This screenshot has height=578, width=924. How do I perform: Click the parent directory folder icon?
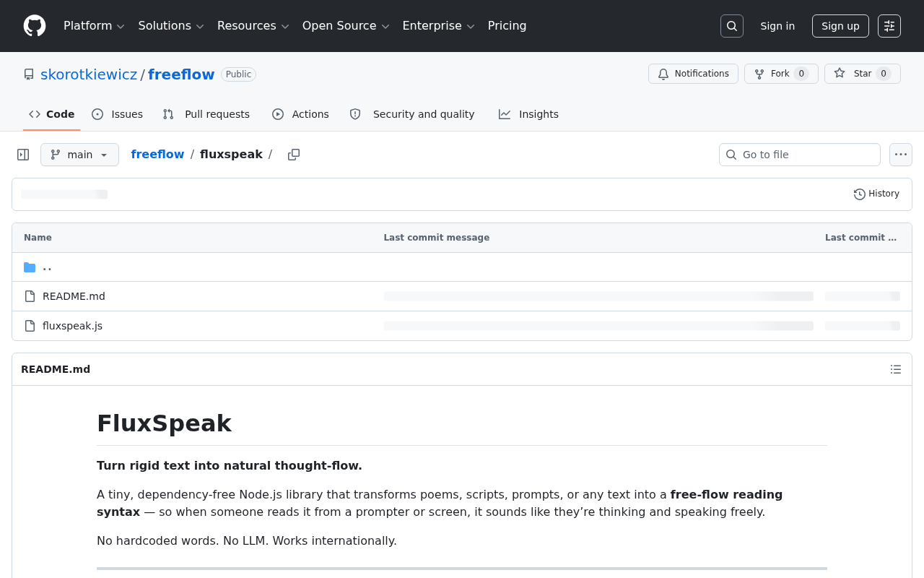pos(30,267)
